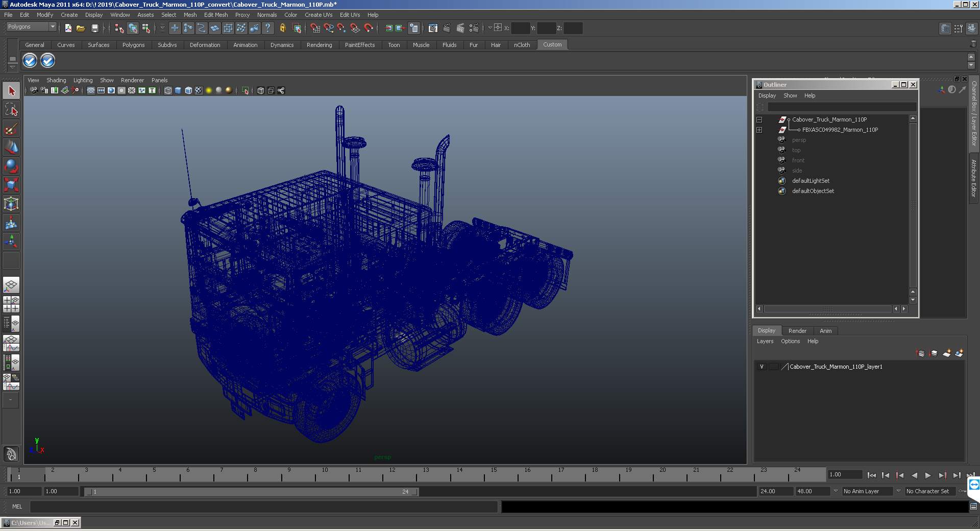Activate the Lasso selection tool
The width and height of the screenshot is (980, 531).
point(11,110)
